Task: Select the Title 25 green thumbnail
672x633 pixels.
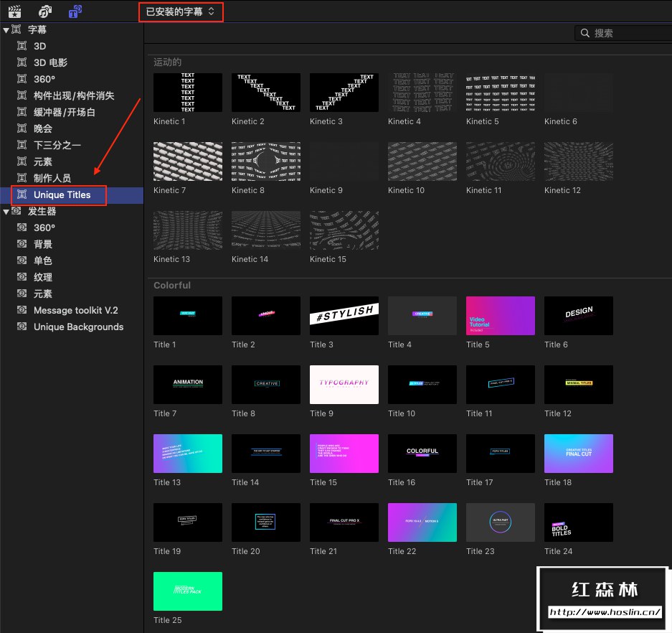Action: click(x=188, y=591)
